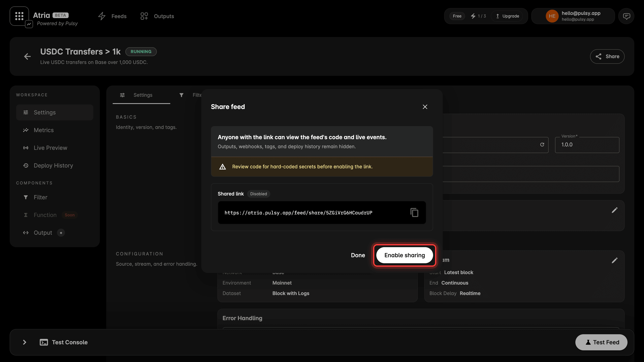Select Function component marked Soon

(x=55, y=215)
